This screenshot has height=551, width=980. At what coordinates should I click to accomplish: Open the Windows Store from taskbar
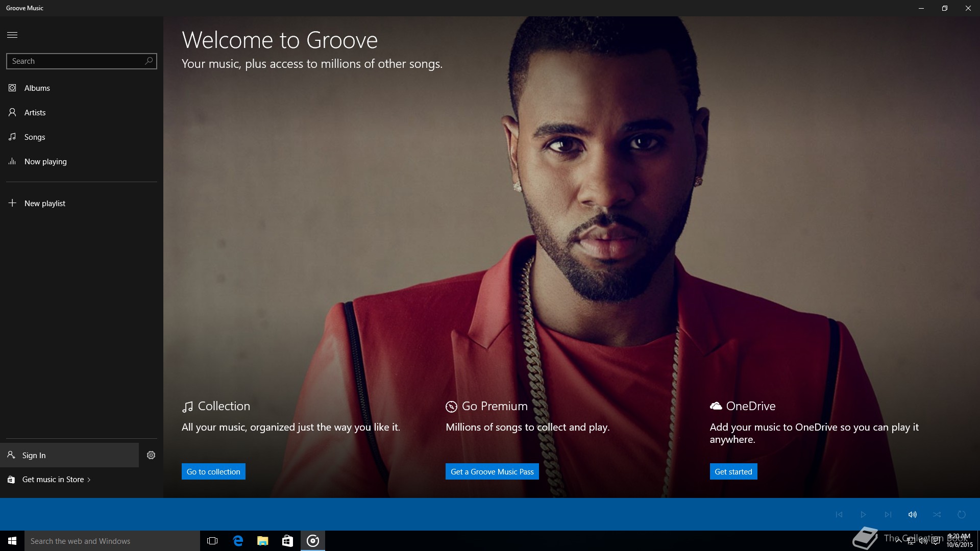click(x=288, y=541)
